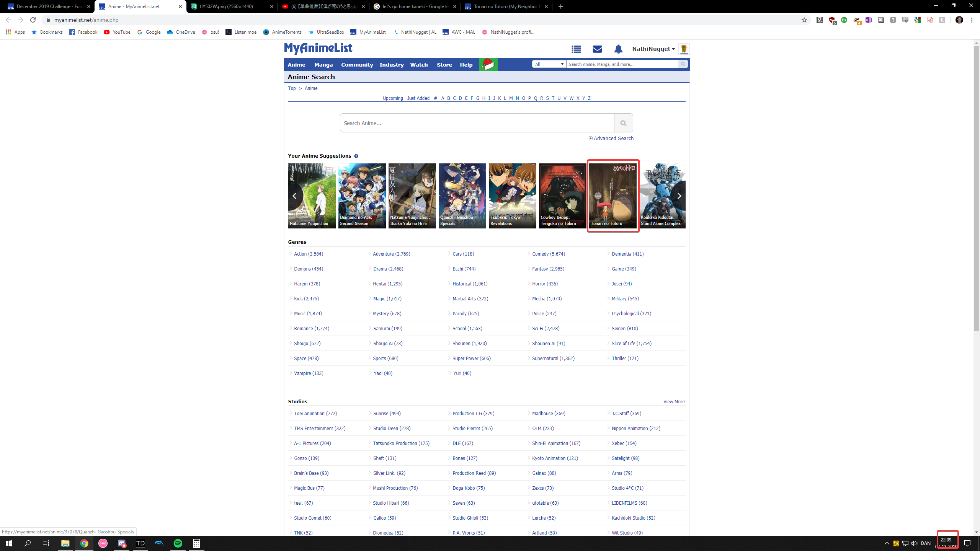Switch to the Tonari no Totoro browser tab
The image size is (980, 551).
point(506,7)
